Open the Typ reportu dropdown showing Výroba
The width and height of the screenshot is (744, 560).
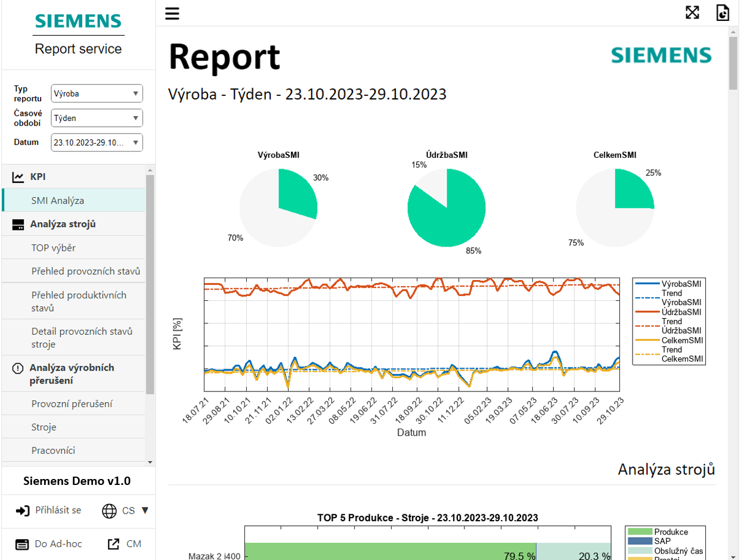tap(97, 94)
